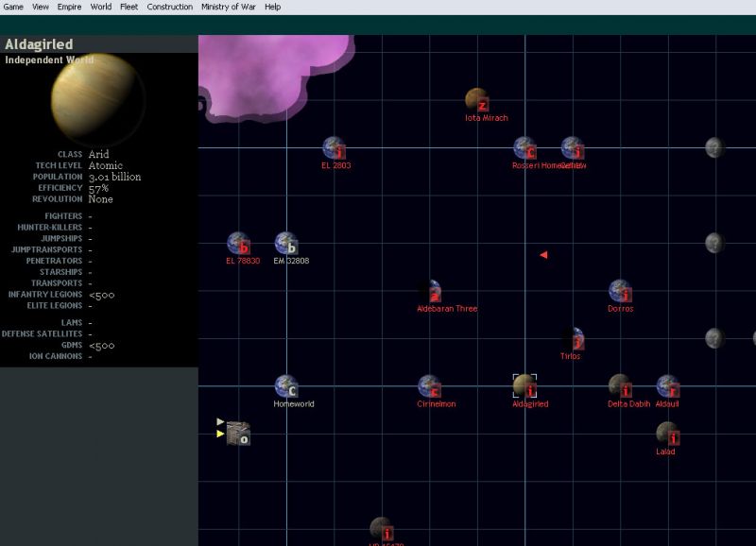This screenshot has width=756, height=546.
Task: Select the Homeworld planet
Action: [286, 386]
